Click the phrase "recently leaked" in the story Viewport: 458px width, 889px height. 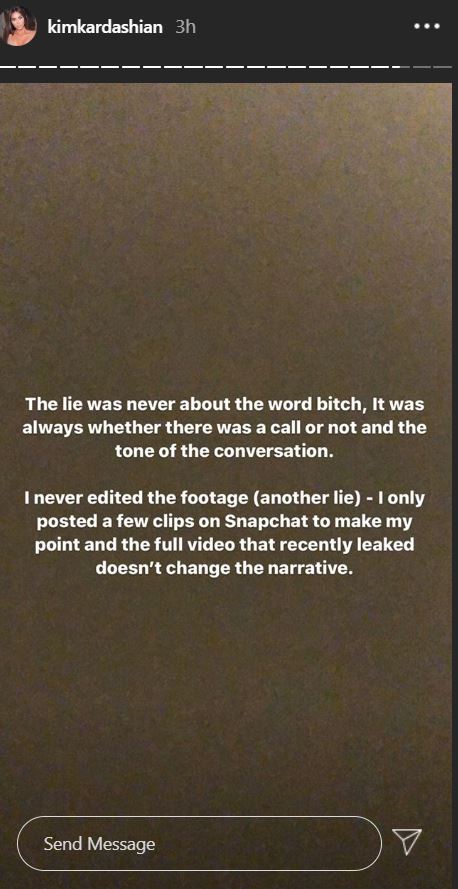(x=356, y=545)
